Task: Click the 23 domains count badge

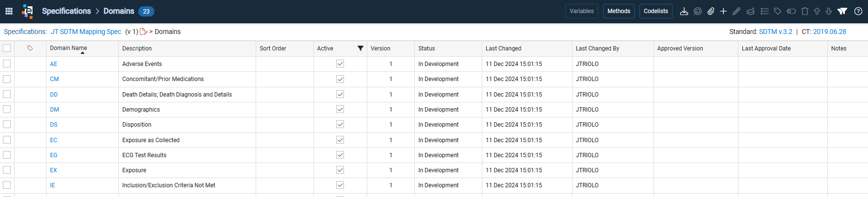Action: pyautogui.click(x=146, y=11)
